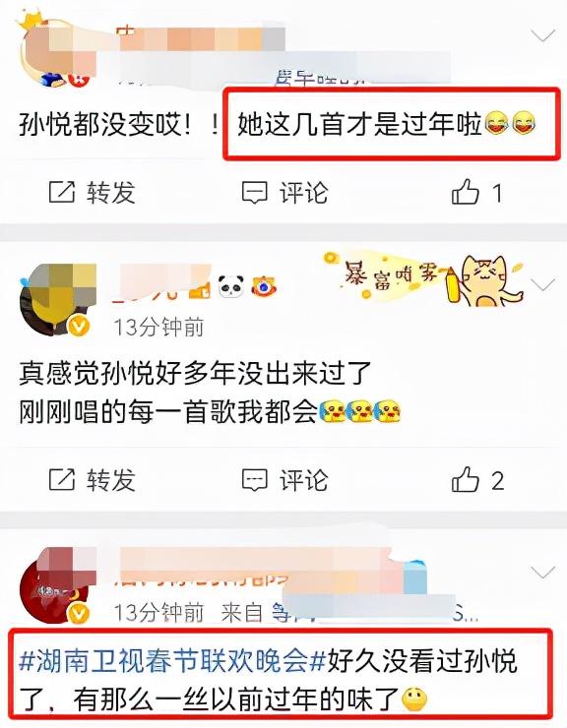Open the chevron menu on the third post
567x728 pixels.
tap(542, 572)
